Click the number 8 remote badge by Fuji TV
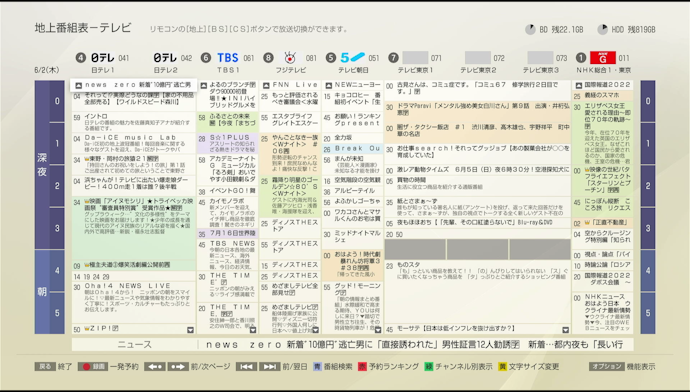This screenshot has width=690, height=392. click(268, 58)
